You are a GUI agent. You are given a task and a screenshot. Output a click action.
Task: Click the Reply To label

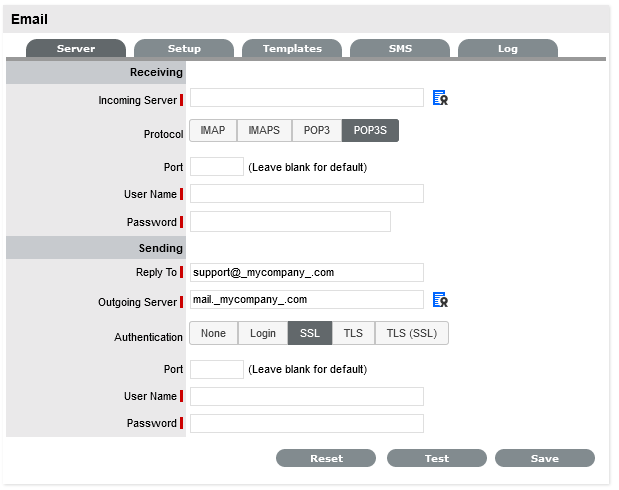pyautogui.click(x=156, y=272)
